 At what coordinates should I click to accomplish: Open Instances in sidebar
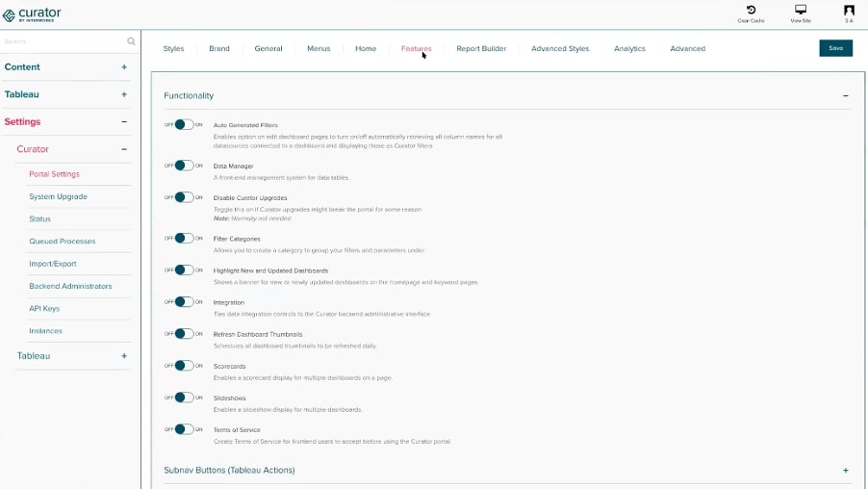pyautogui.click(x=45, y=330)
